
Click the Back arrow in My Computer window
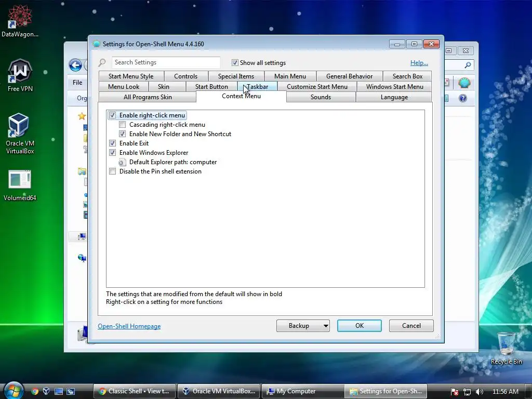[x=75, y=65]
